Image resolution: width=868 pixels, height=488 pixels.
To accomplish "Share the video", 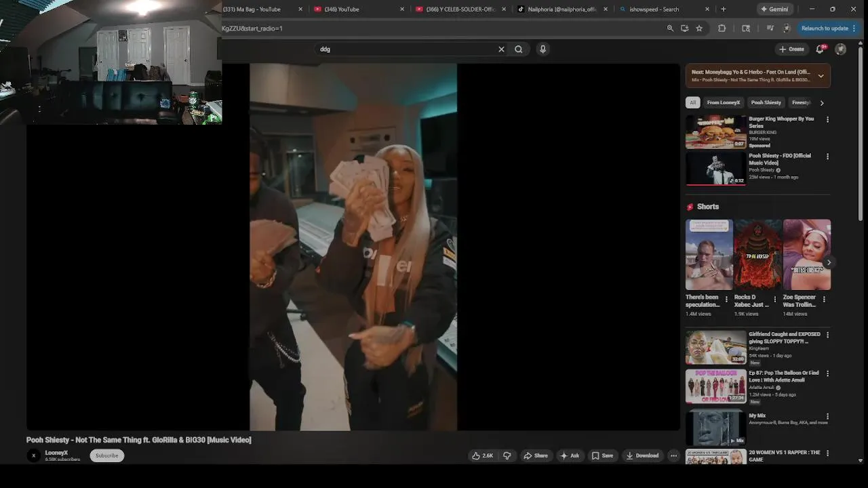I will click(535, 455).
